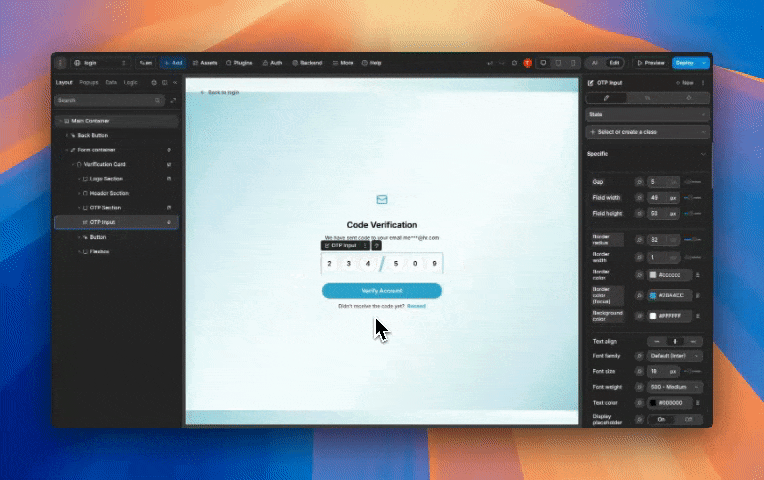Collapse the left sidebar with double chevron
This screenshot has height=480, width=764.
pyautogui.click(x=175, y=83)
